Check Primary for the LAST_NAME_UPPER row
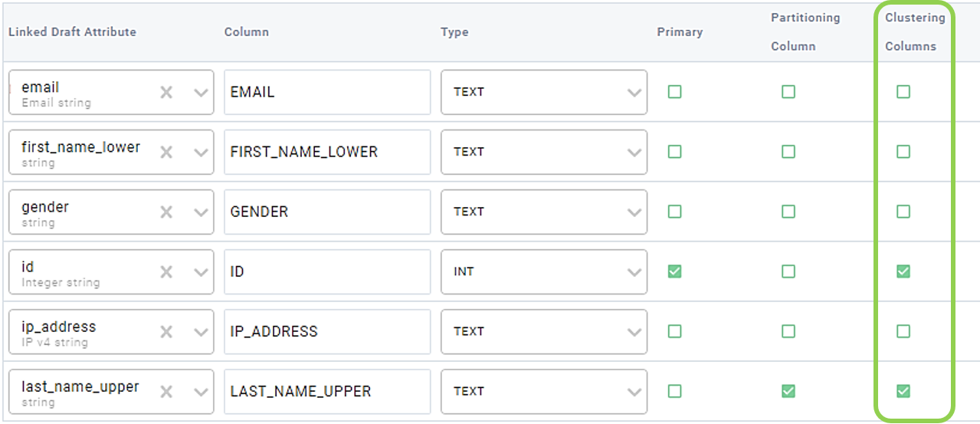The height and width of the screenshot is (424, 980). pyautogui.click(x=674, y=391)
